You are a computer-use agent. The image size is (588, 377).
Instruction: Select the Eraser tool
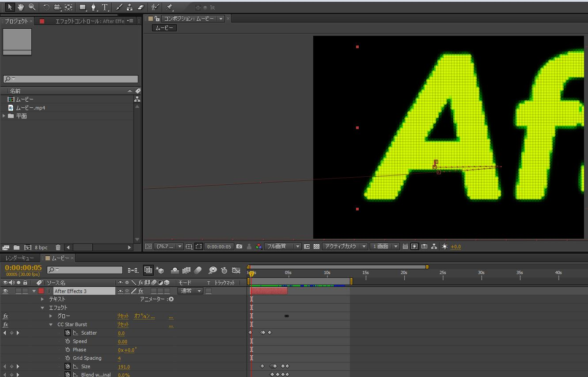(140, 7)
